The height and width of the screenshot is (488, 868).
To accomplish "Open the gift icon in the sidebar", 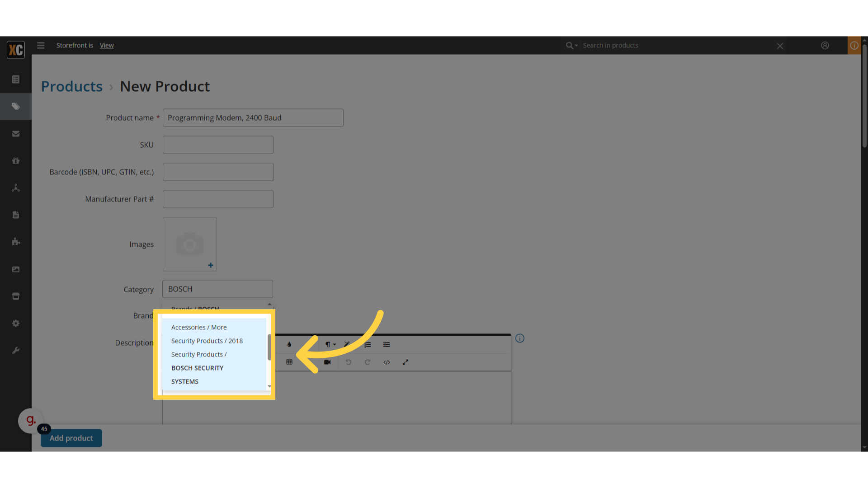I will coord(16,161).
